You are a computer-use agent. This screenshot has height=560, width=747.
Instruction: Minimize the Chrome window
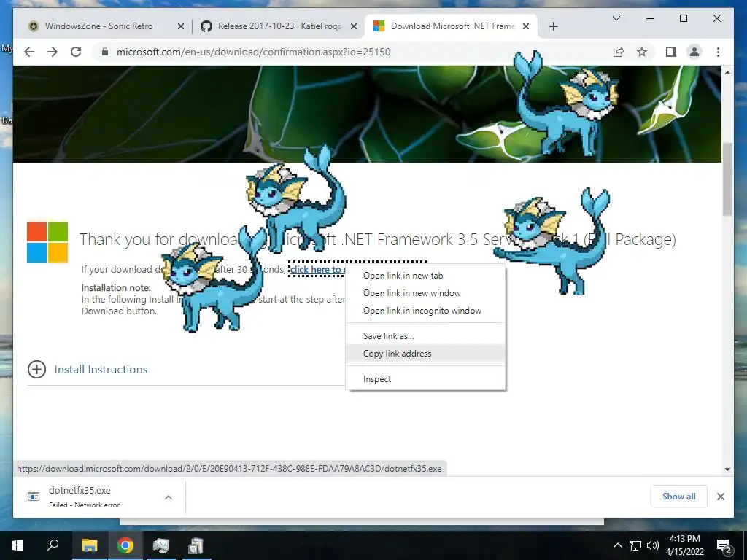pos(650,18)
